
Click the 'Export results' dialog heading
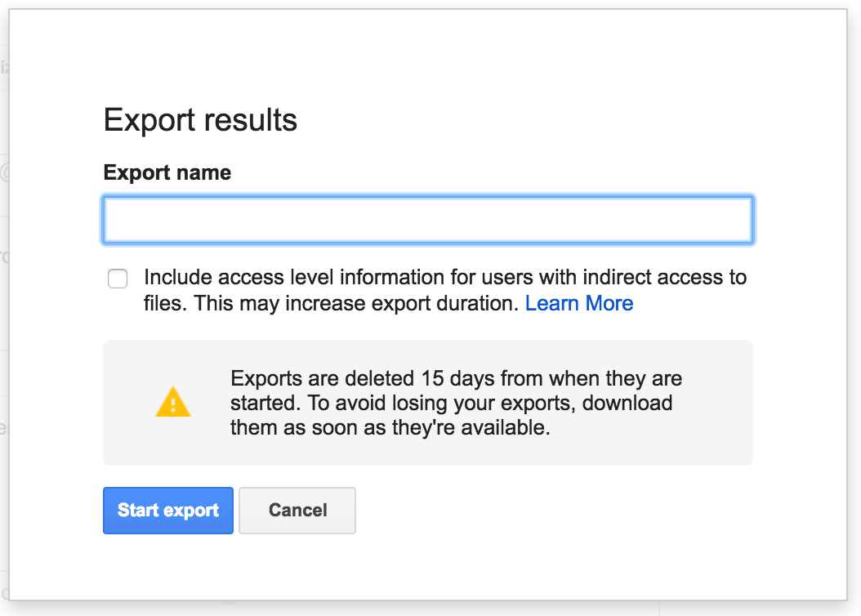(200, 120)
